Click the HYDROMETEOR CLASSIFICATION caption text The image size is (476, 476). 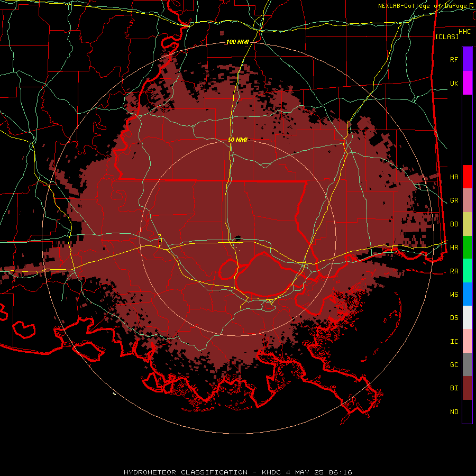tap(186, 472)
